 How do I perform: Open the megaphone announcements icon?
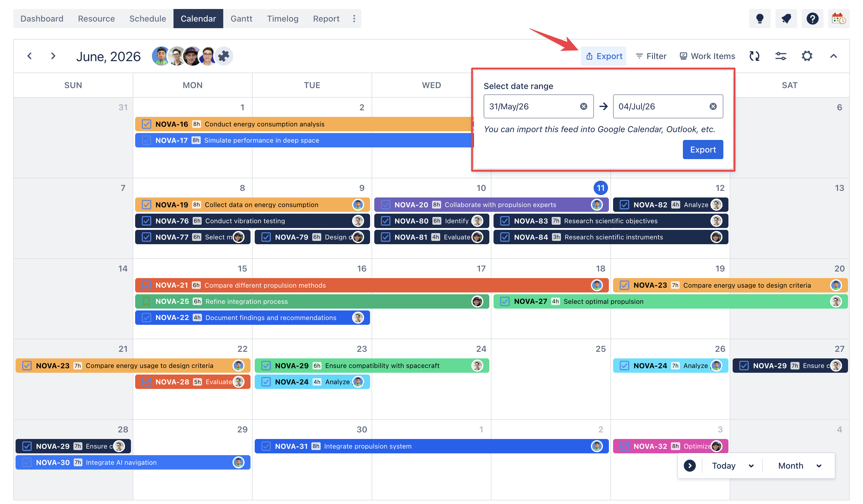coord(786,19)
